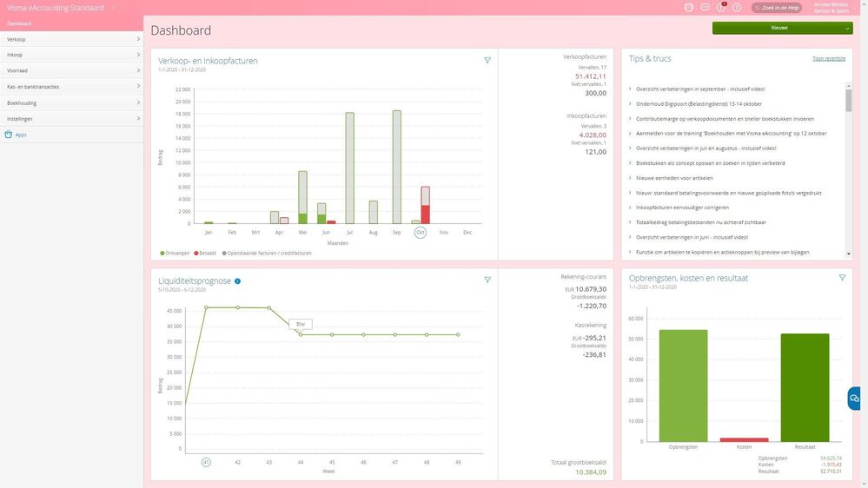Click the Toon recentste link
Image resolution: width=868 pixels, height=488 pixels.
829,59
